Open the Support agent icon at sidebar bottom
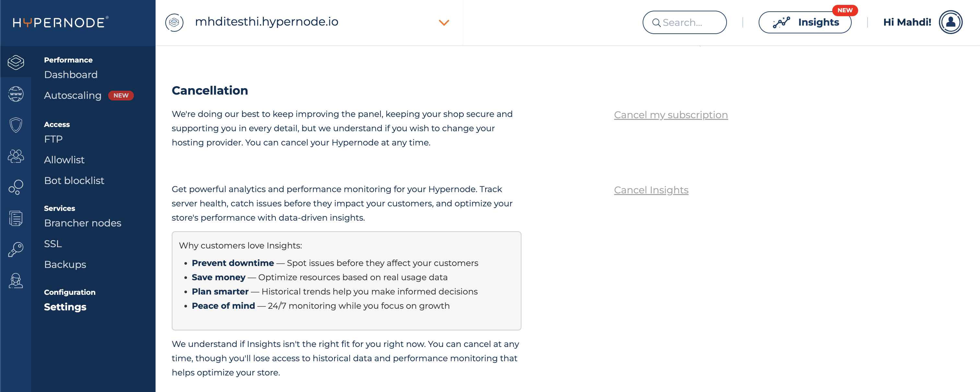The width and height of the screenshot is (980, 392). coord(16,281)
